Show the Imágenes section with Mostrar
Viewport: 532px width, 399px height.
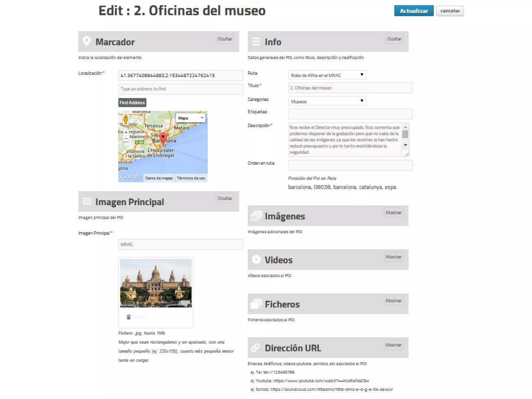[394, 213]
